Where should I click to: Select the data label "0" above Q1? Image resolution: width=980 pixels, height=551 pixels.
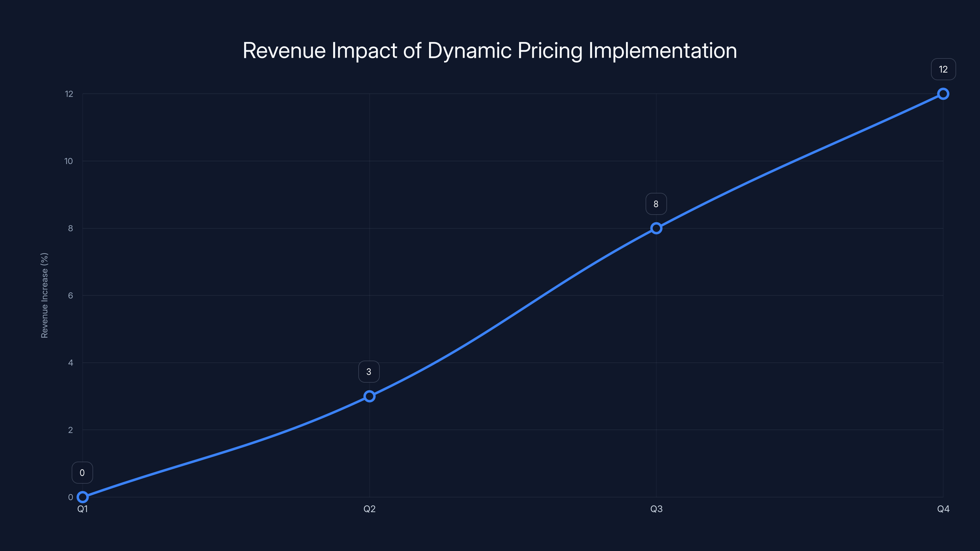tap(82, 473)
